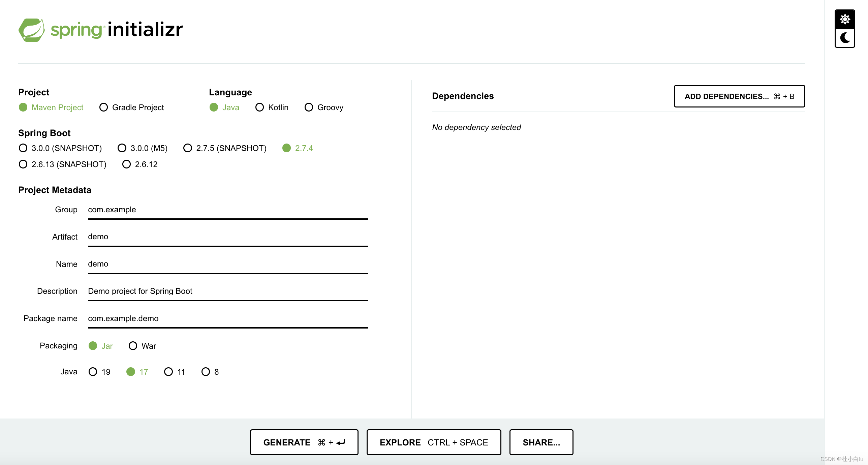Image resolution: width=868 pixels, height=465 pixels.
Task: Click the Spring Boot heading
Action: coord(44,133)
